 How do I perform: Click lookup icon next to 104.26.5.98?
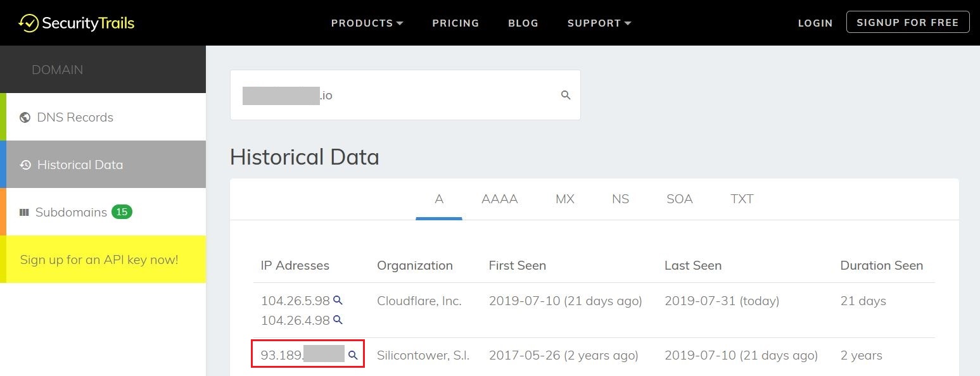338,300
